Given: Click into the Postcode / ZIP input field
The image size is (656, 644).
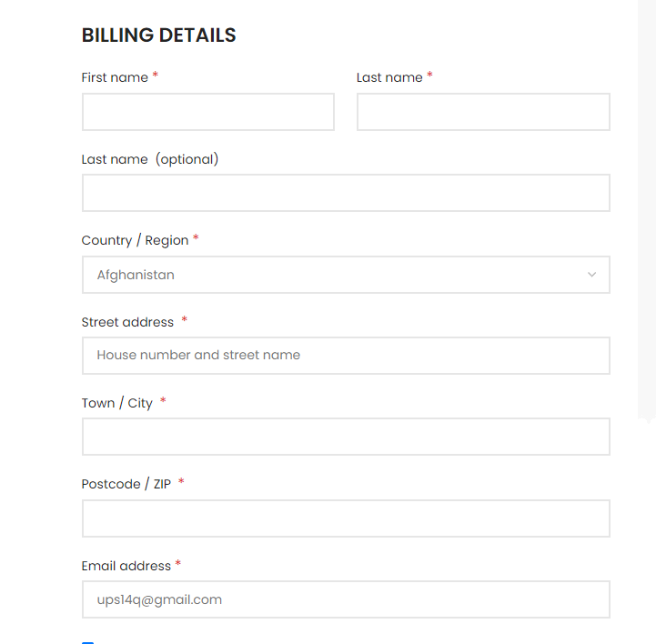Looking at the screenshot, I should [345, 518].
